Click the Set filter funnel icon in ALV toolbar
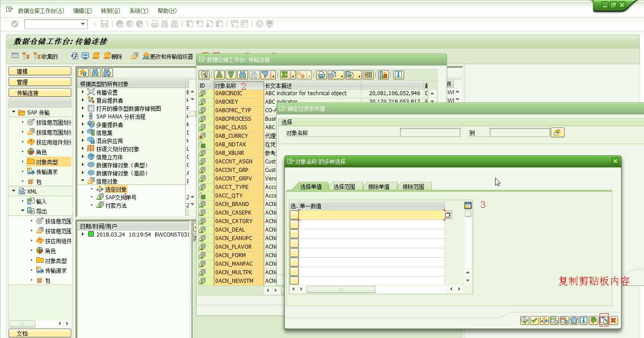The height and width of the screenshot is (338, 644). point(266,75)
